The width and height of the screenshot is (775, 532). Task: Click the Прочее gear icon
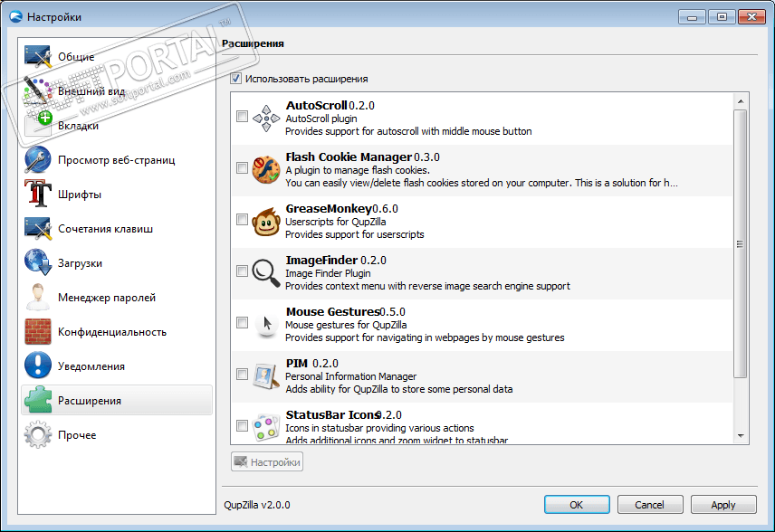(x=37, y=434)
